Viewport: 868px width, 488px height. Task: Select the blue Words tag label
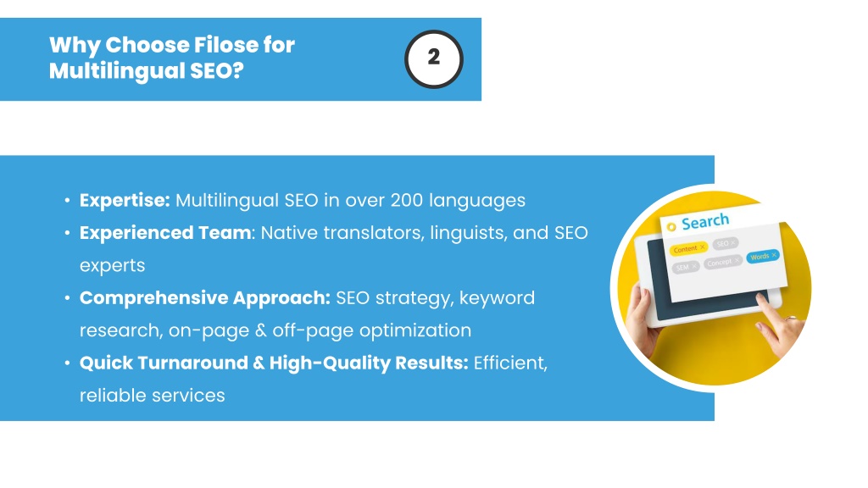pos(759,257)
